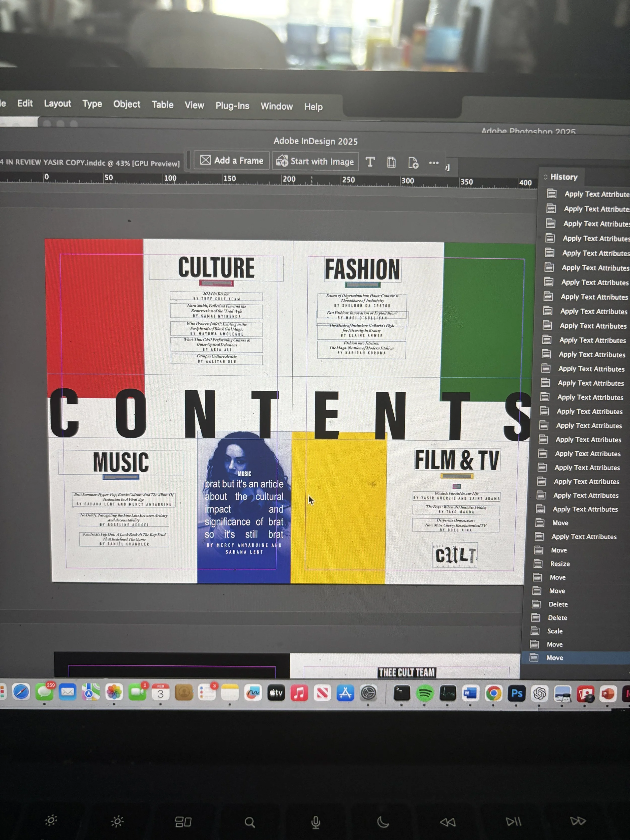Click the Resize history state
The width and height of the screenshot is (630, 840).
pyautogui.click(x=560, y=564)
